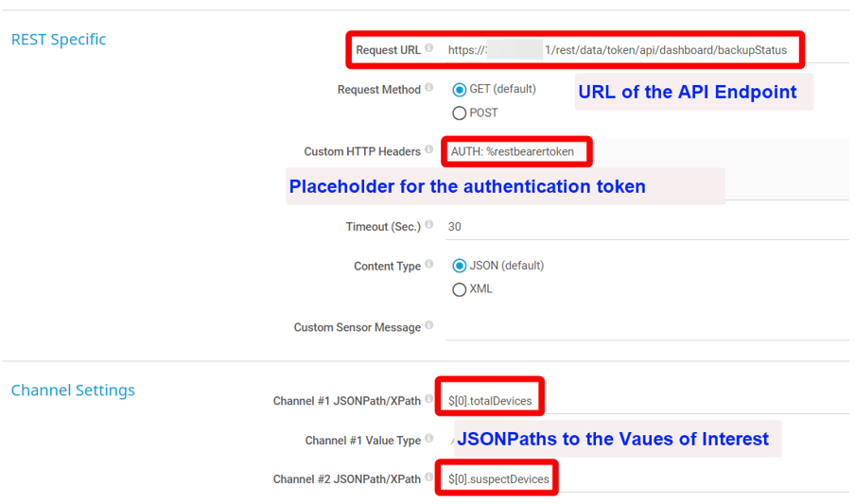Click the help icon beside Request Method

(429, 88)
